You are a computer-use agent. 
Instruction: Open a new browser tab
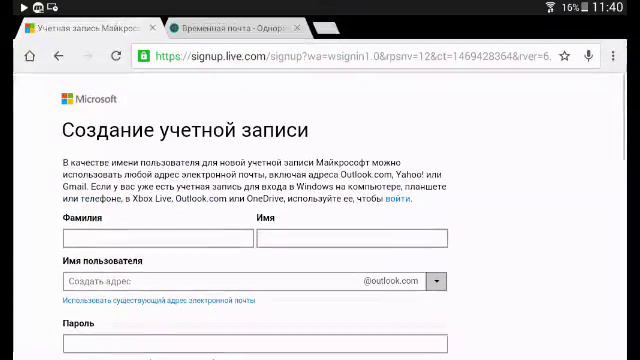point(326,28)
